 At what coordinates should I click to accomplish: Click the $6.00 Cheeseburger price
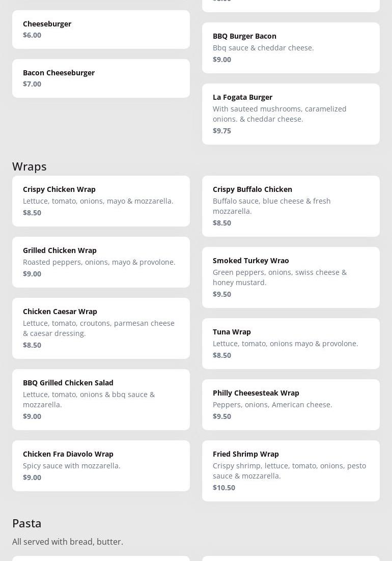[32, 35]
